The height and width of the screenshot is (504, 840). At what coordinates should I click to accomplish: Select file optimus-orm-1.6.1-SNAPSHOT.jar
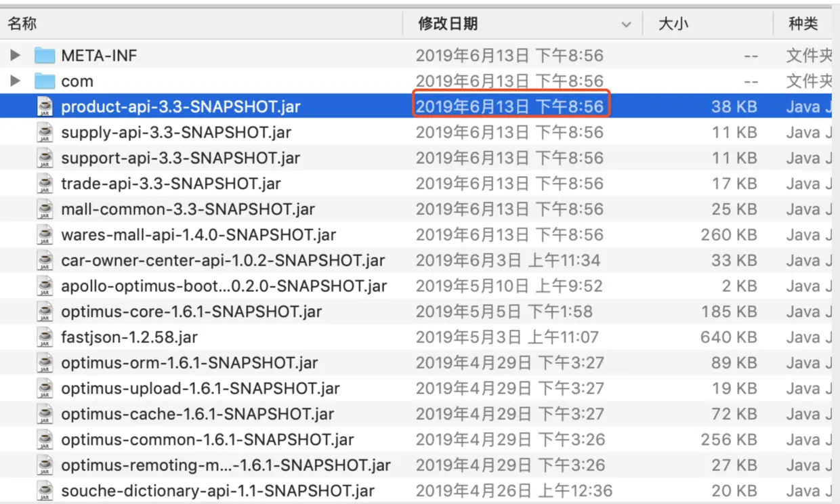point(190,363)
